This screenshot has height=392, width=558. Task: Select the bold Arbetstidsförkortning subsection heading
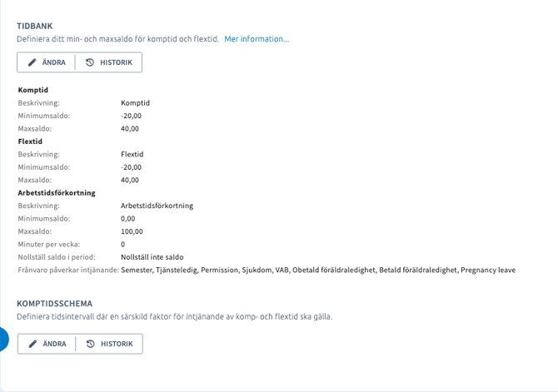pyautogui.click(x=57, y=193)
